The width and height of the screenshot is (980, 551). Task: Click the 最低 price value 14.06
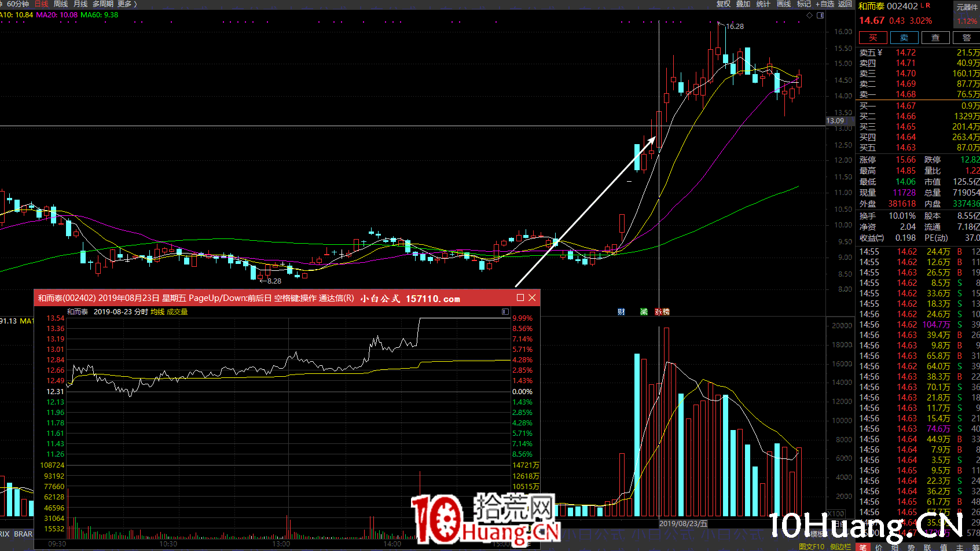[906, 182]
